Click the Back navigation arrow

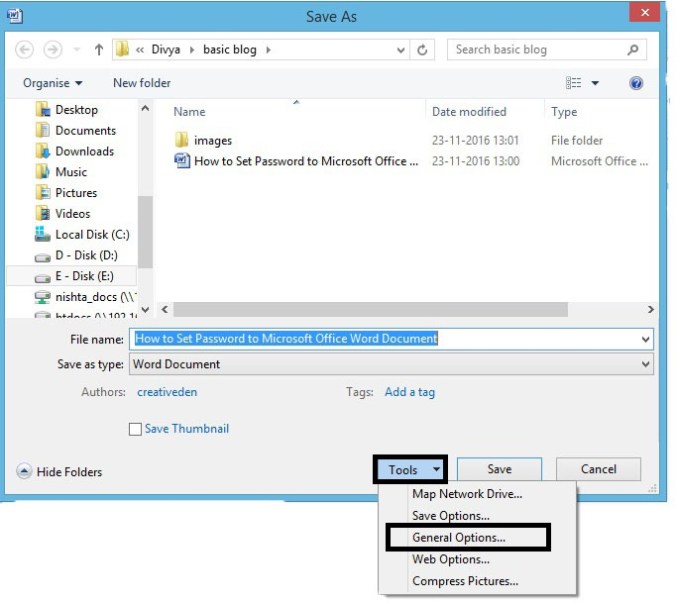25,49
